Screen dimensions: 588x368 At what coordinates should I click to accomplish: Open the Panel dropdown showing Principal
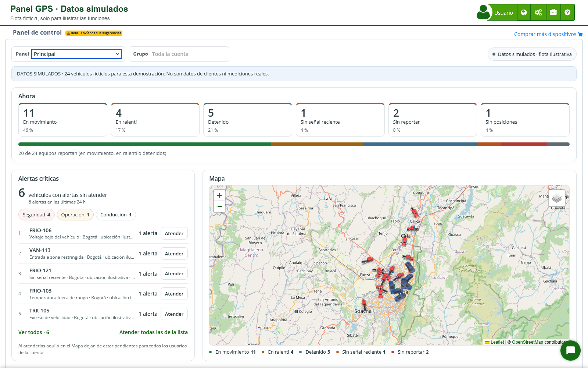click(76, 54)
